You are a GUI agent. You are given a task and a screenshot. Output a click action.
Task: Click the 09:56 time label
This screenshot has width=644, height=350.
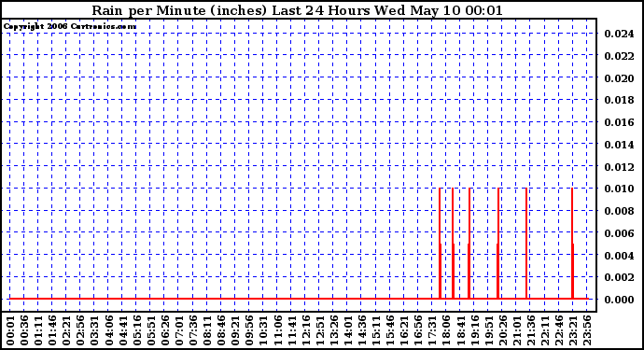(249, 330)
